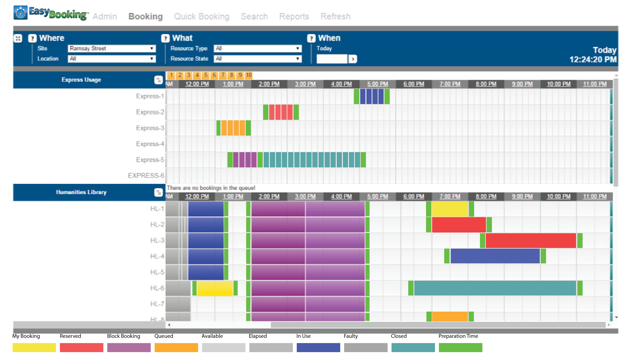Click the Express Usage panel collapse icon
The height and width of the screenshot is (364, 631).
coord(158,80)
